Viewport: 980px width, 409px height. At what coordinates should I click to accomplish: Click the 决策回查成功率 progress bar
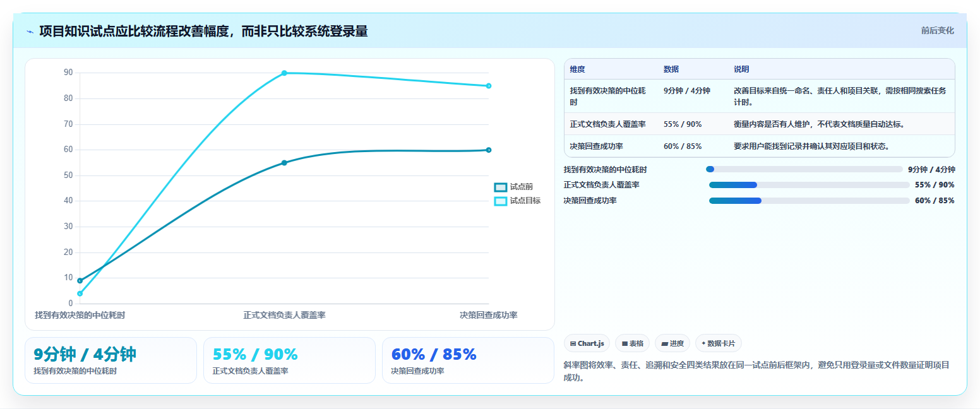coord(810,201)
